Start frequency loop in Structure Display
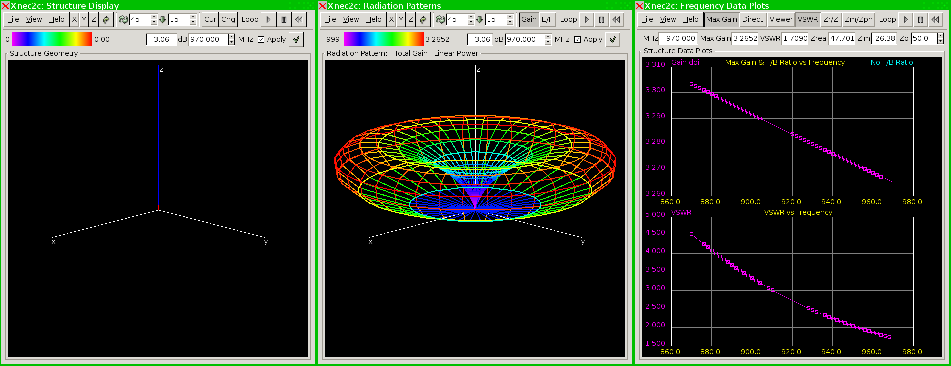The height and width of the screenshot is (366, 951). coord(269,19)
